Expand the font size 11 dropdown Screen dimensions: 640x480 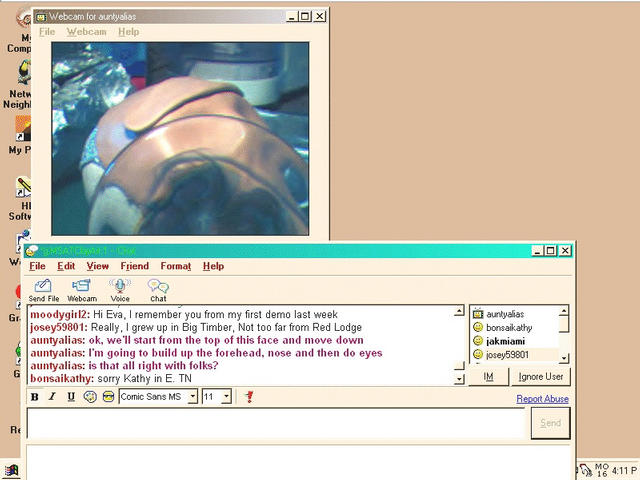227,396
